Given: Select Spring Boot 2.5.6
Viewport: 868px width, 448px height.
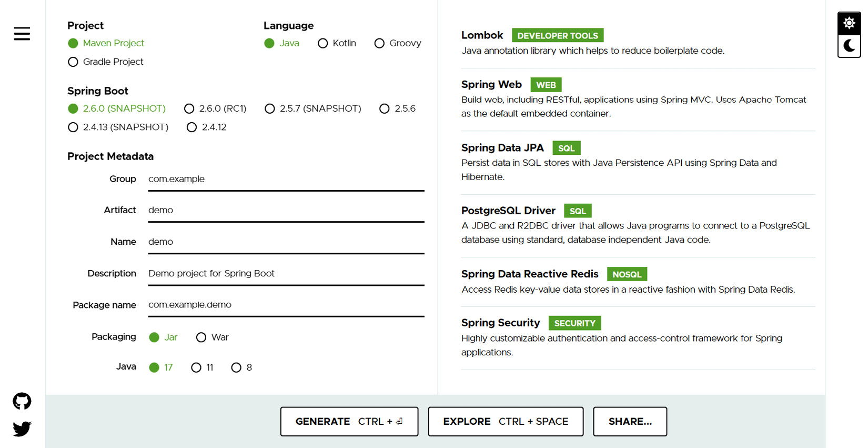Looking at the screenshot, I should (x=398, y=108).
